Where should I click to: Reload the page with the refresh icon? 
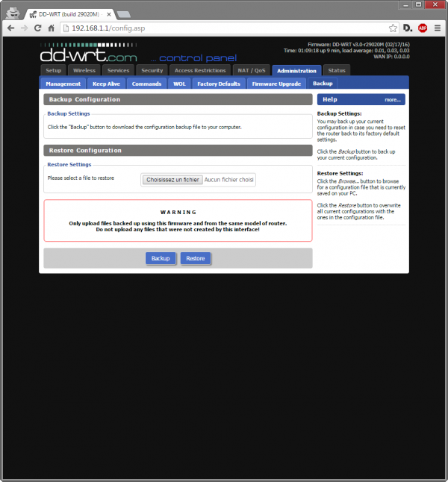pyautogui.click(x=38, y=28)
